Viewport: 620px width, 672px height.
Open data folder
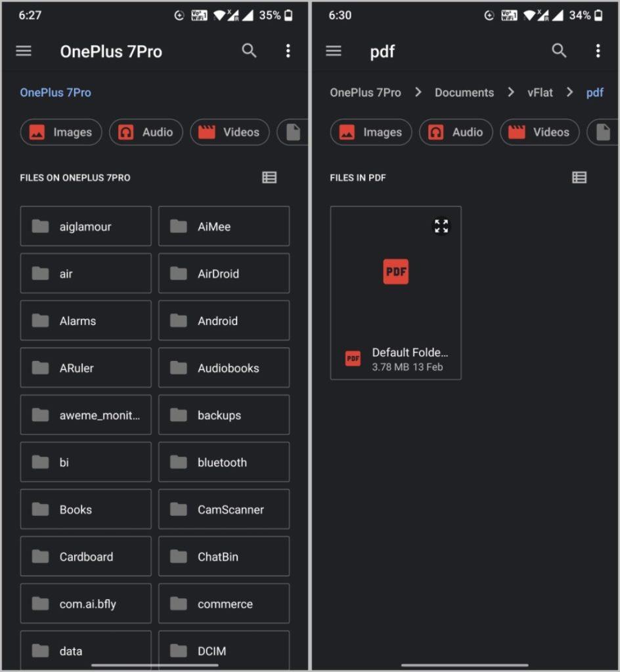(x=86, y=650)
